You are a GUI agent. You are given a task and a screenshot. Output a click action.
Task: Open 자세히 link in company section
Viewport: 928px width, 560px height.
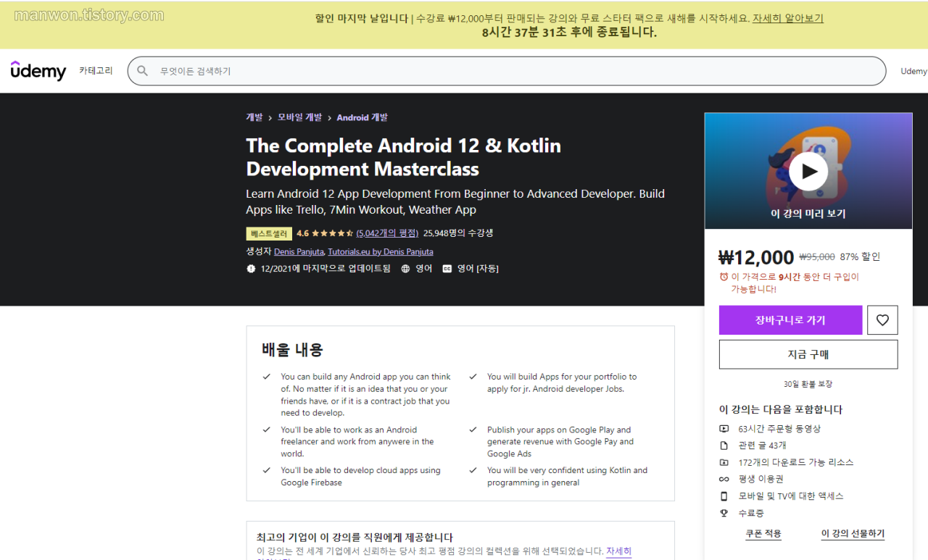click(x=618, y=551)
